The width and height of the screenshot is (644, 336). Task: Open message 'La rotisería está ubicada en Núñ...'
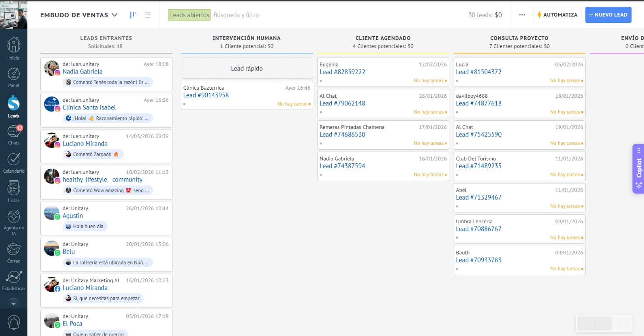point(108,262)
